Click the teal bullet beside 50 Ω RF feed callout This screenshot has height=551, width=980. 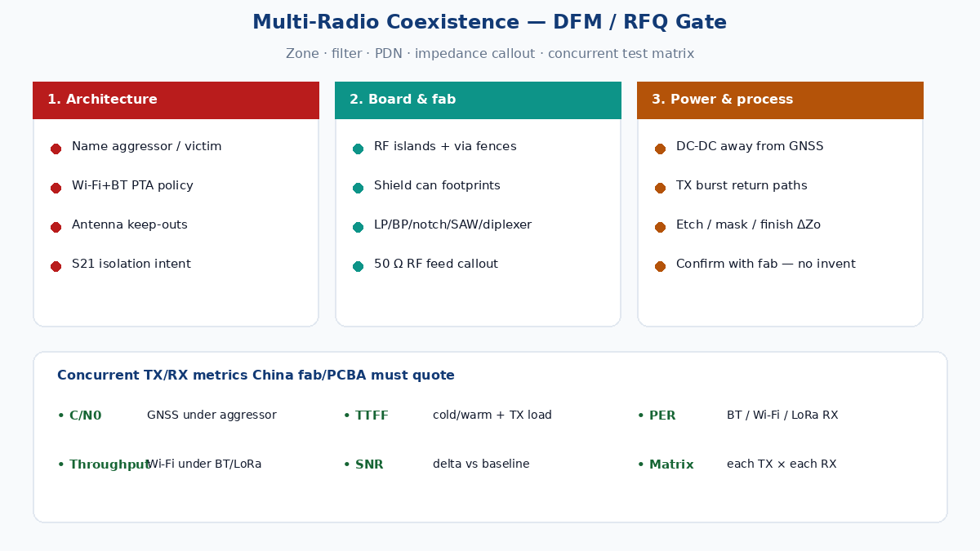pyautogui.click(x=358, y=266)
